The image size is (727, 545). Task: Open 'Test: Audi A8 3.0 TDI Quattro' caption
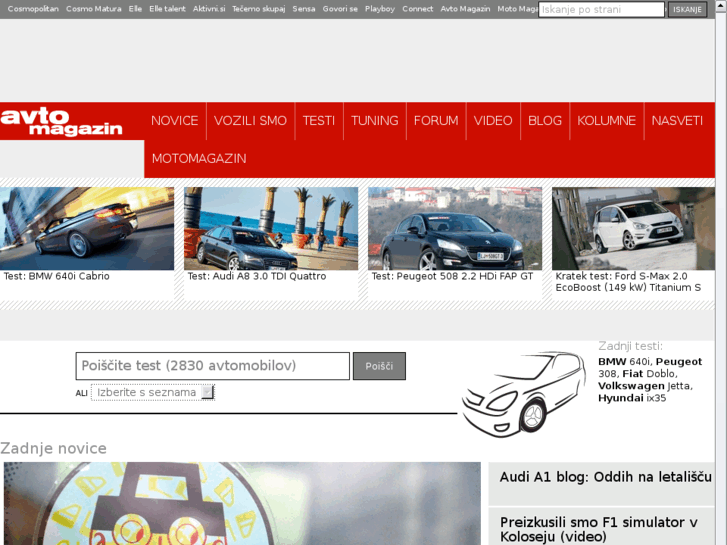click(257, 276)
